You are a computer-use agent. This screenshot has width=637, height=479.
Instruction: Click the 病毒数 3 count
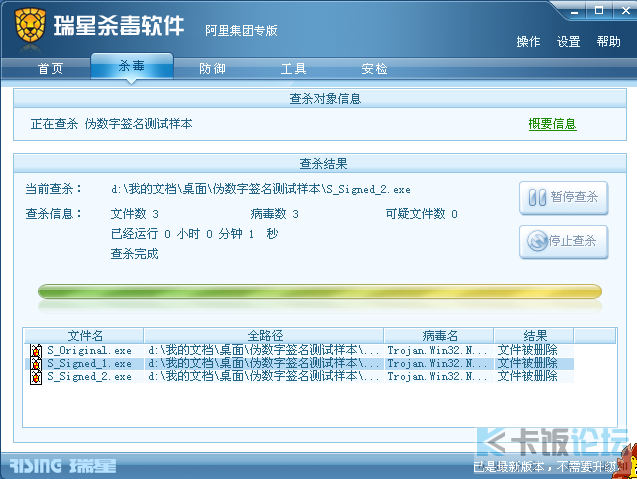275,214
